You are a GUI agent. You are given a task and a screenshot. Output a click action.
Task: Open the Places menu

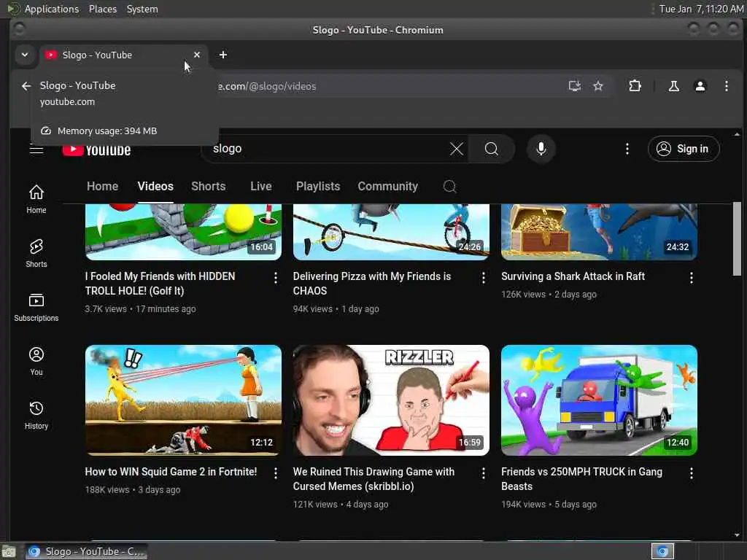coord(102,9)
